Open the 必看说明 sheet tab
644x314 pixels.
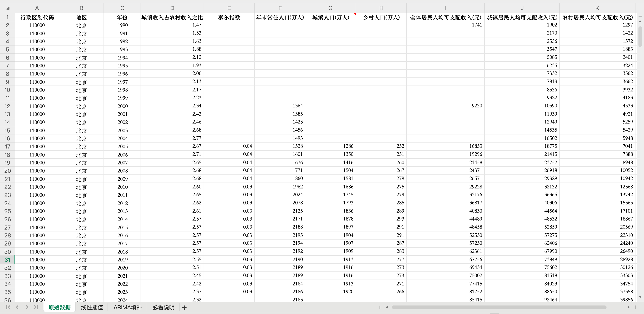click(163, 307)
